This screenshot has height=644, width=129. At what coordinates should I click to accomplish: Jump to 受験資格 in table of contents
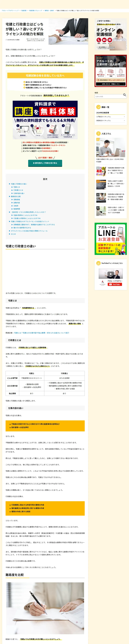coord(17,200)
